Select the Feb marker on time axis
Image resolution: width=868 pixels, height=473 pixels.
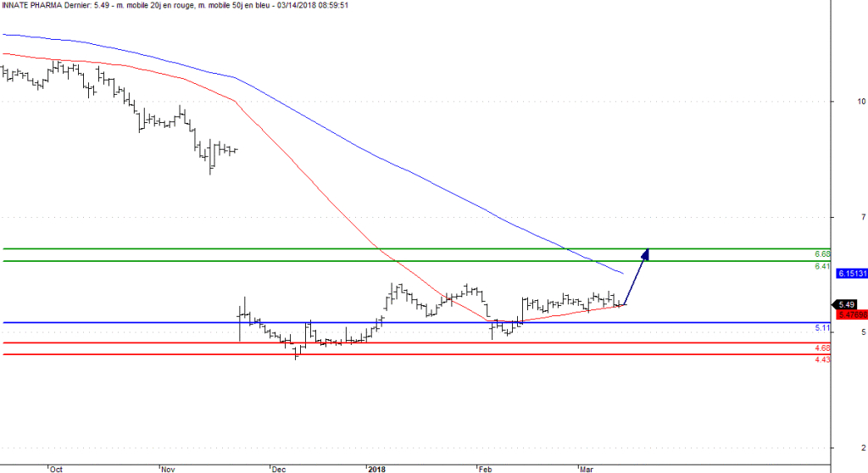point(485,468)
